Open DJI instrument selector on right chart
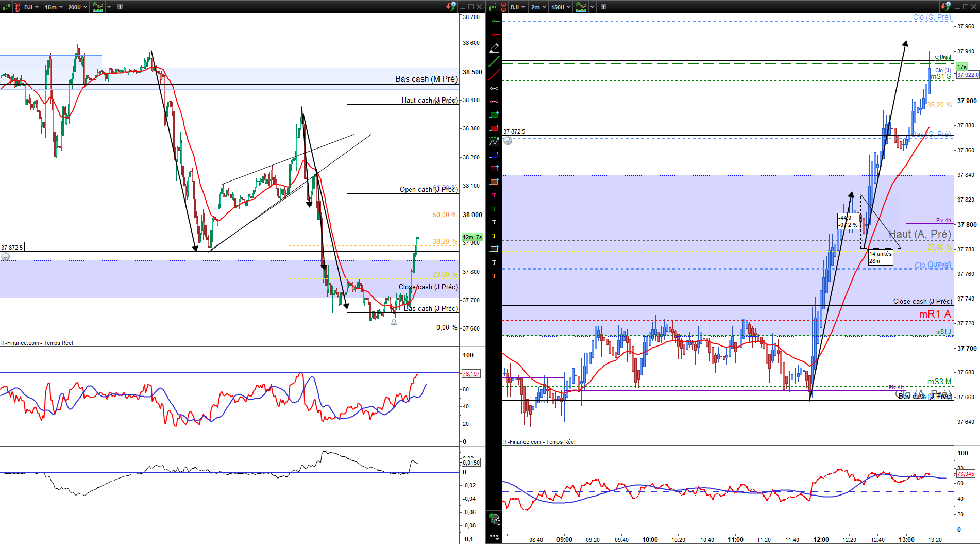The image size is (980, 544). [x=518, y=7]
